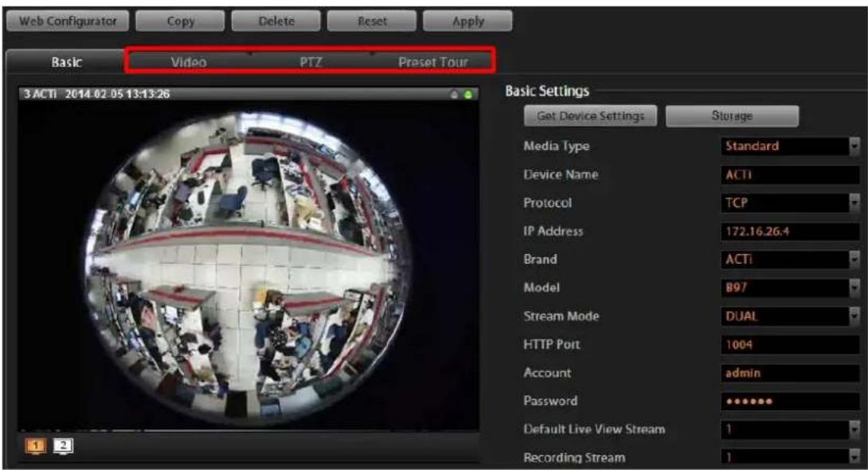Select stream 2 monitor icon
Image resolution: width=868 pixels, height=470 pixels.
[63, 445]
